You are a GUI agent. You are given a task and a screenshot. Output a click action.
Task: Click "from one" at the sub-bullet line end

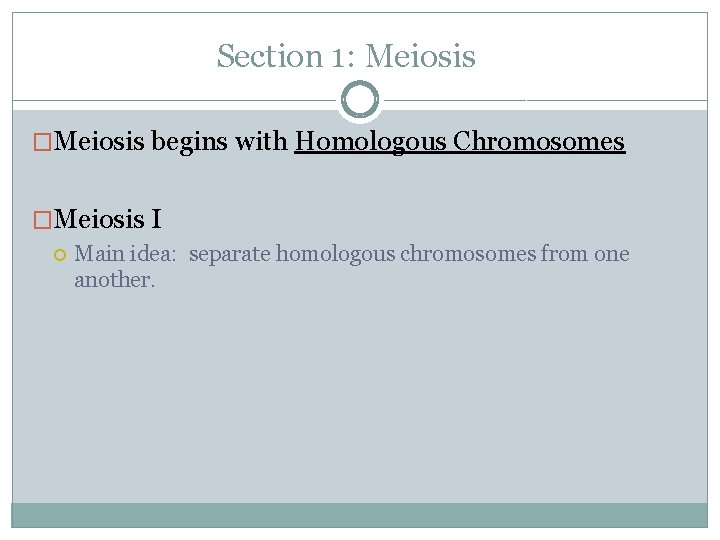[x=586, y=254]
